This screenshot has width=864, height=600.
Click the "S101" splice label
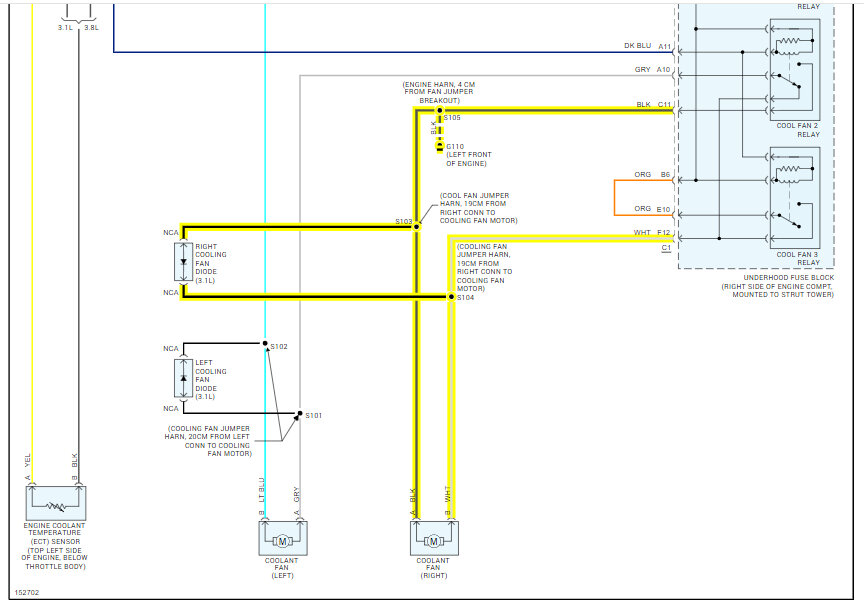pos(314,415)
